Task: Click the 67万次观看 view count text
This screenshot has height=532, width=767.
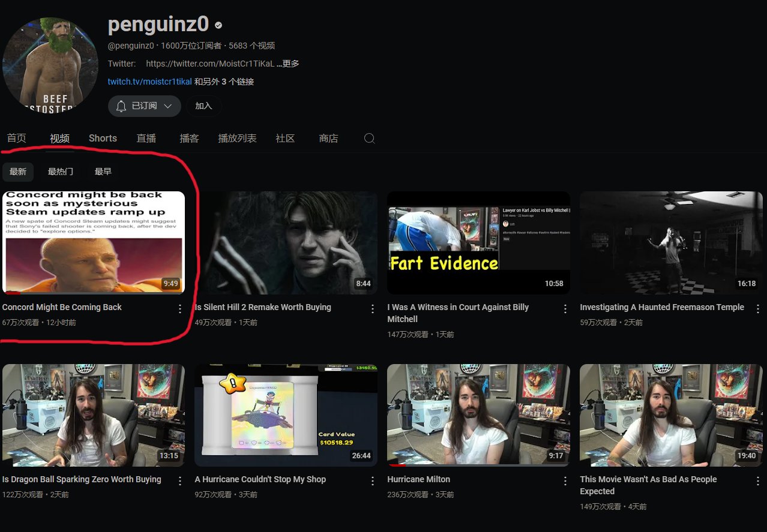Action: tap(21, 323)
